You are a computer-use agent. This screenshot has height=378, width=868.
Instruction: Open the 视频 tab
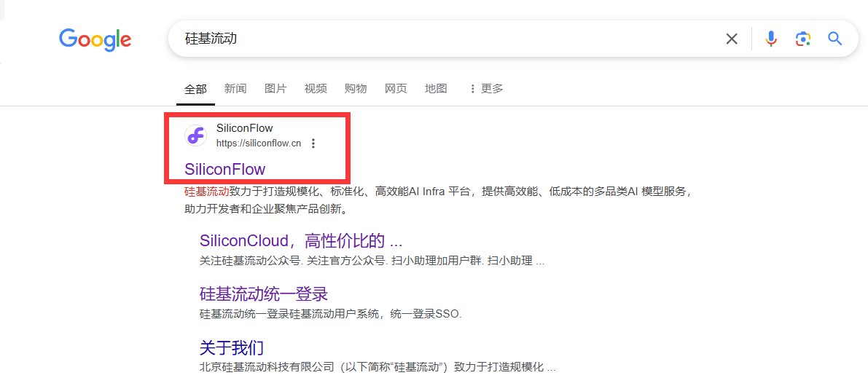[316, 89]
